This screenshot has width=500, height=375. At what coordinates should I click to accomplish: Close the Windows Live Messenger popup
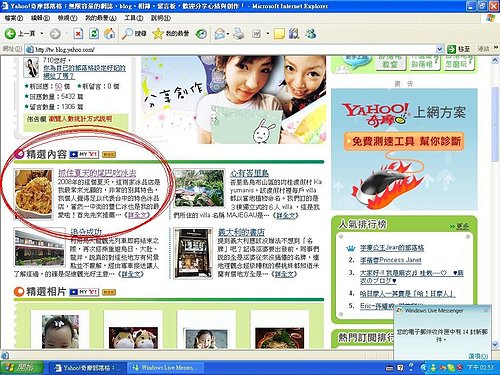point(486,310)
